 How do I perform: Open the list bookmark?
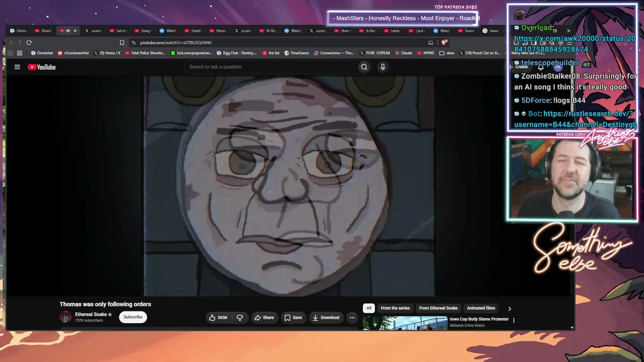(x=271, y=53)
